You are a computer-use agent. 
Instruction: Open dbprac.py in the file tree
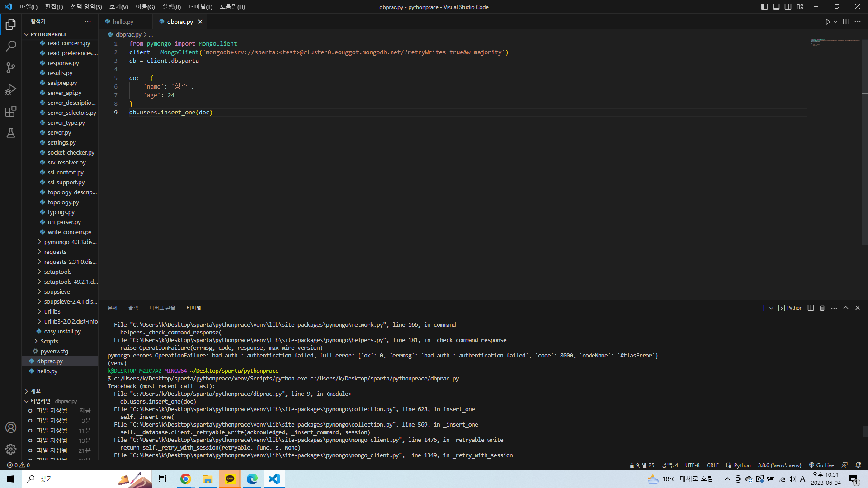tap(60, 361)
